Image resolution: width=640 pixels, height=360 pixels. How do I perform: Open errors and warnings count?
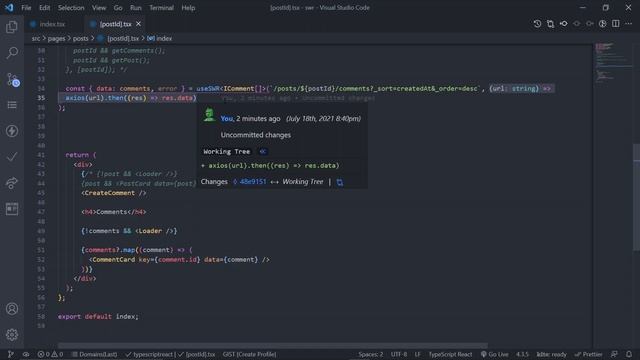50,354
